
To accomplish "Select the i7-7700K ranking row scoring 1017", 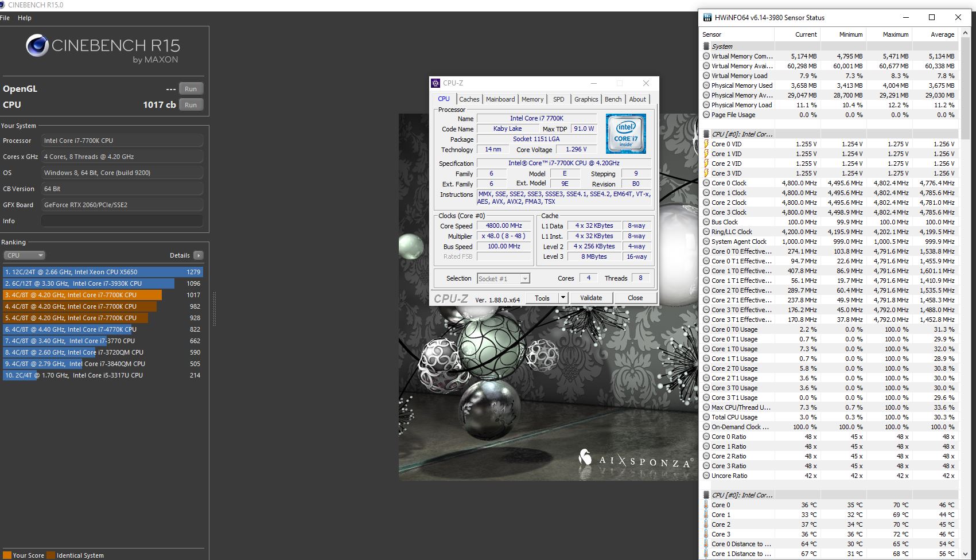I will tap(103, 295).
